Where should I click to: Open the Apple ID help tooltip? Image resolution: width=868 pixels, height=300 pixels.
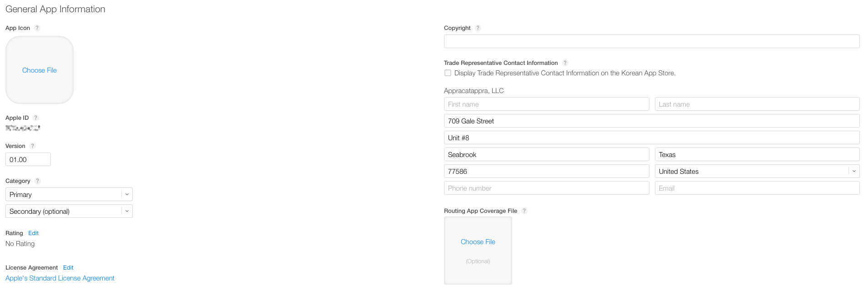pos(35,118)
